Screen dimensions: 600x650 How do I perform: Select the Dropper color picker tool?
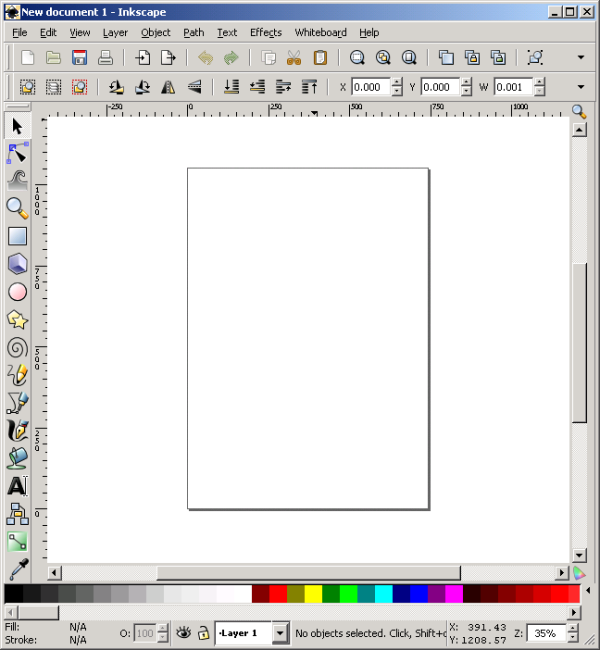coord(19,569)
